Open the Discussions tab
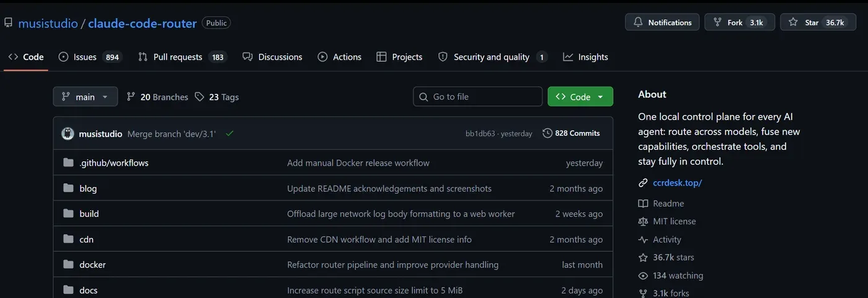This screenshot has width=868, height=298. (x=273, y=57)
